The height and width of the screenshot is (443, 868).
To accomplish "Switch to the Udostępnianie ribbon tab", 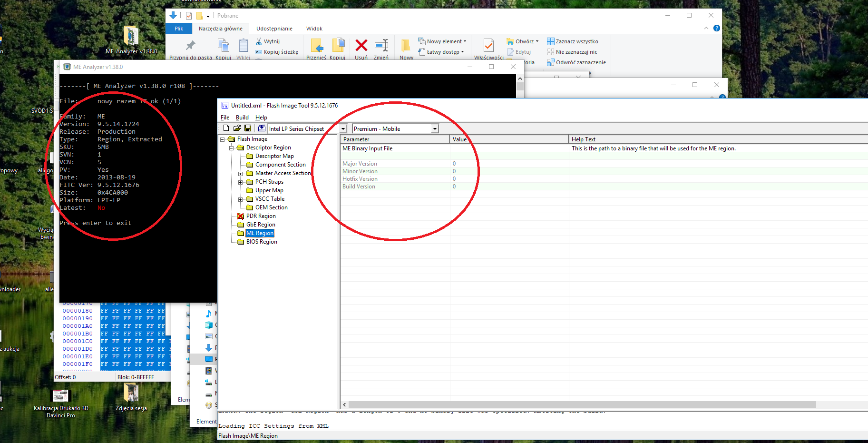I will pyautogui.click(x=274, y=29).
